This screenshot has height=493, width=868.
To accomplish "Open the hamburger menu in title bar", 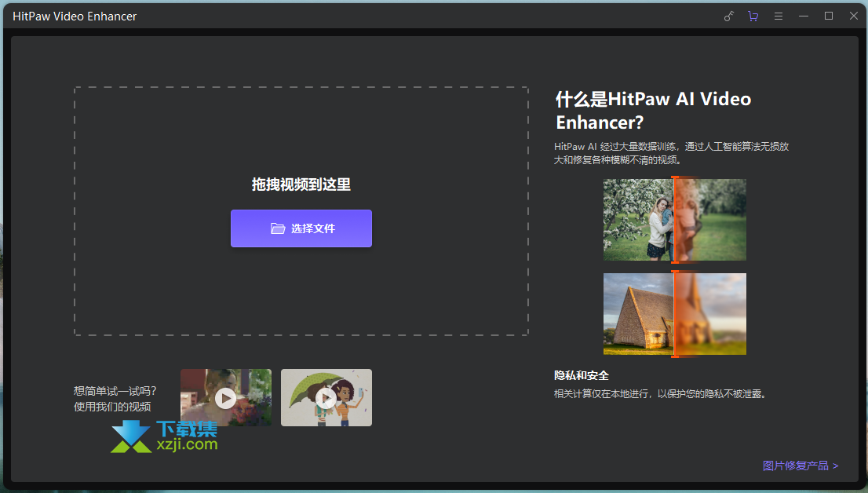I will [x=779, y=16].
